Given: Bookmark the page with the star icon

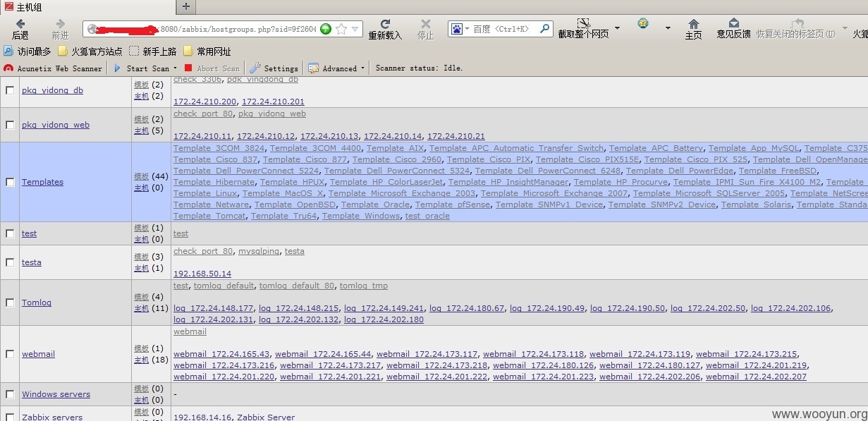Looking at the screenshot, I should pyautogui.click(x=341, y=29).
